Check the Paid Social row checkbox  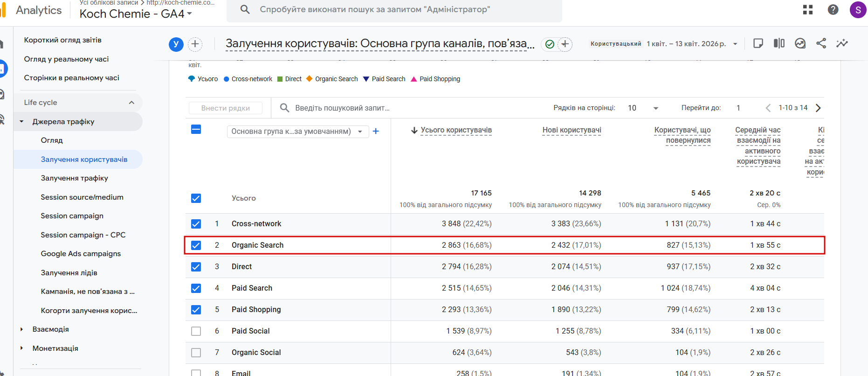196,331
